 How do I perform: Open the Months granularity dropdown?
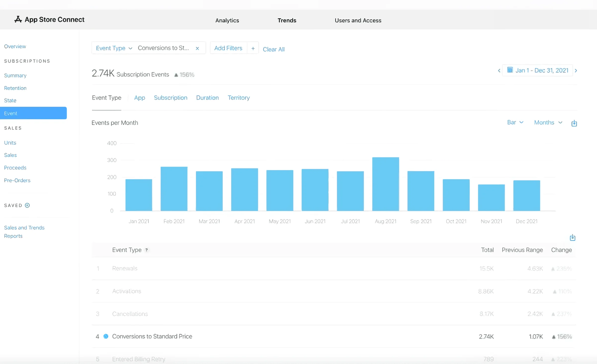click(x=548, y=122)
